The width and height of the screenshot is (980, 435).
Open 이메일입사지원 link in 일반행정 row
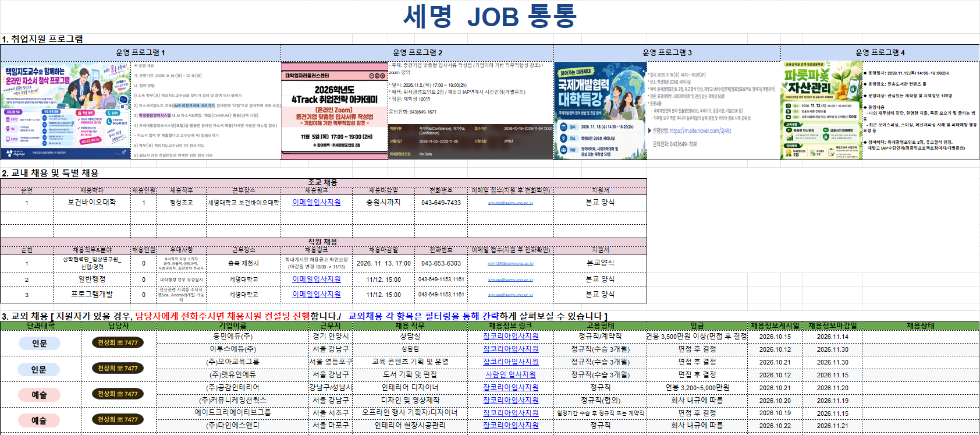317,279
